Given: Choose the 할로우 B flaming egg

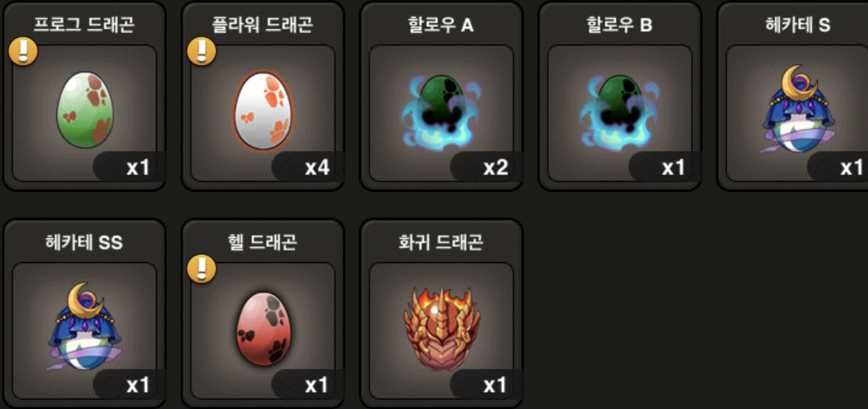Looking at the screenshot, I should click(x=620, y=112).
